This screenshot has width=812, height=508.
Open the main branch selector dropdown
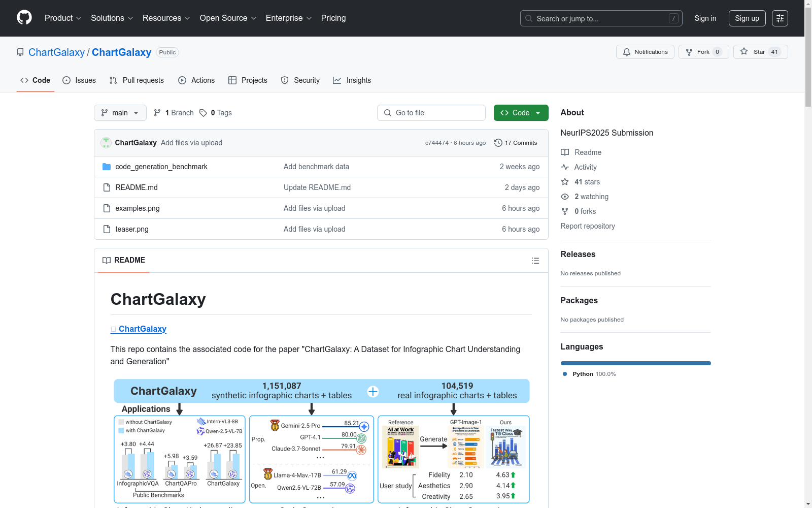(120, 113)
